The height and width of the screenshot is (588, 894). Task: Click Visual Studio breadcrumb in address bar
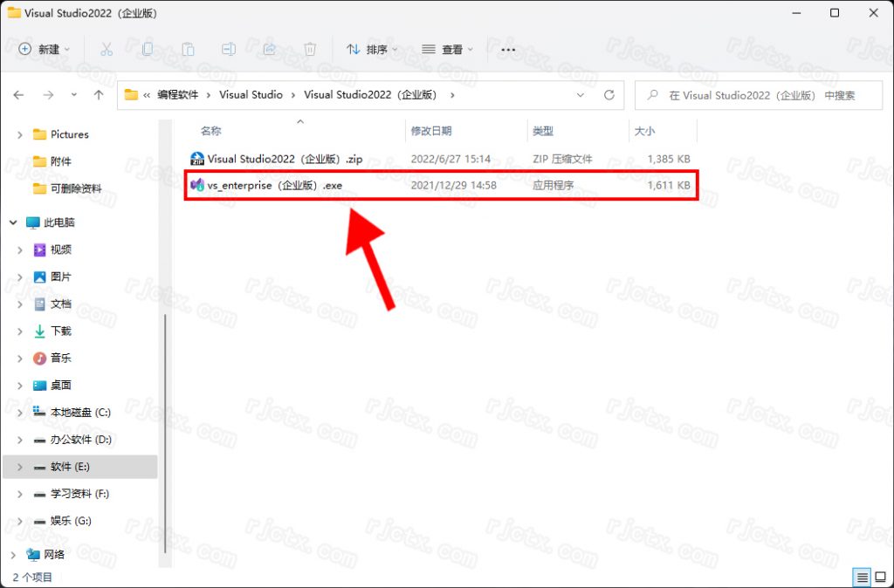coord(251,95)
